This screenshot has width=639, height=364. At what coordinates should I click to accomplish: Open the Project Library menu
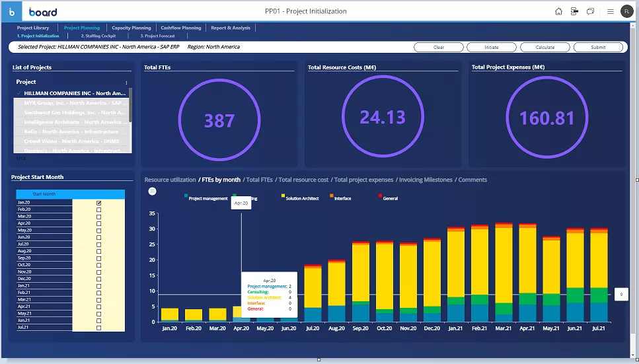33,28
